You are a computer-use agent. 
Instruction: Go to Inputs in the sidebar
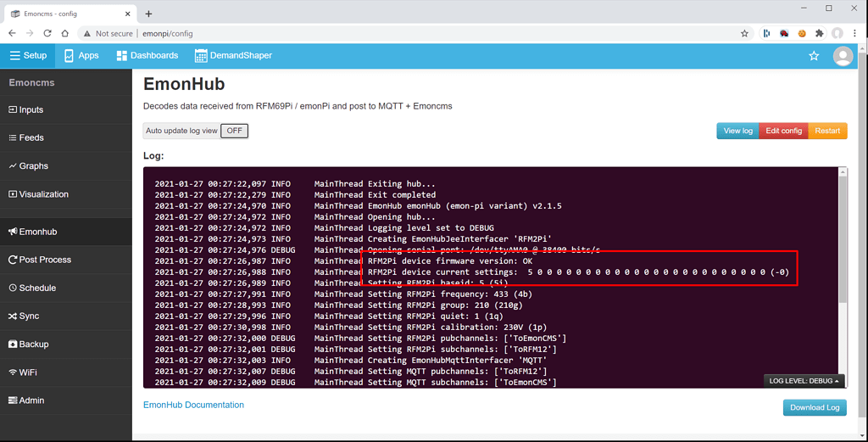click(66, 109)
